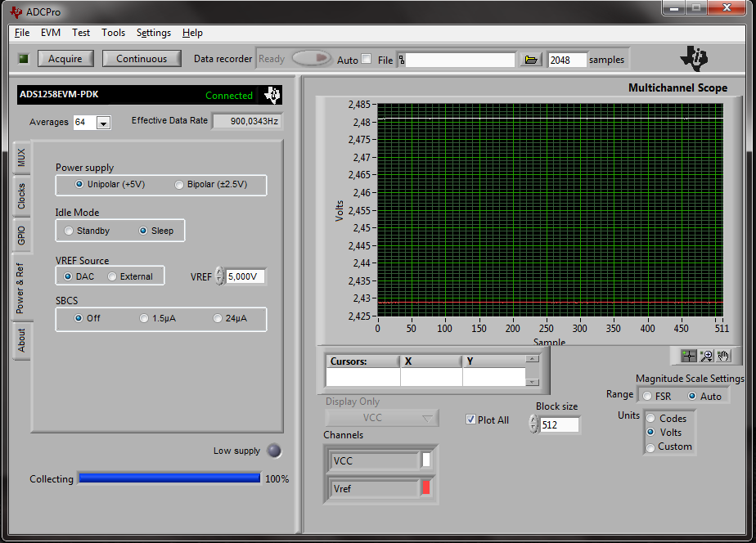The width and height of the screenshot is (756, 543).
Task: Click the path-type icon in File field
Action: pyautogui.click(x=402, y=60)
